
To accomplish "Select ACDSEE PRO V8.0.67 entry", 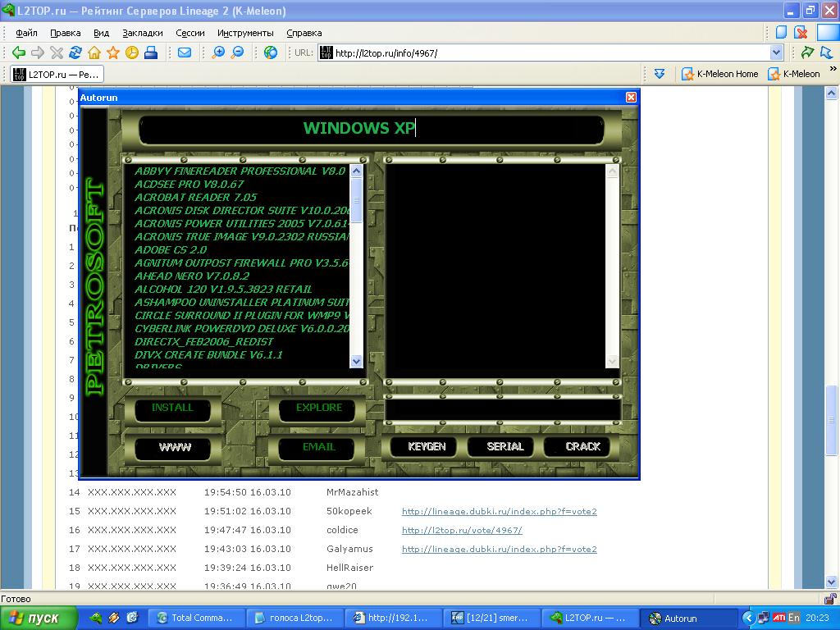I will click(x=189, y=185).
